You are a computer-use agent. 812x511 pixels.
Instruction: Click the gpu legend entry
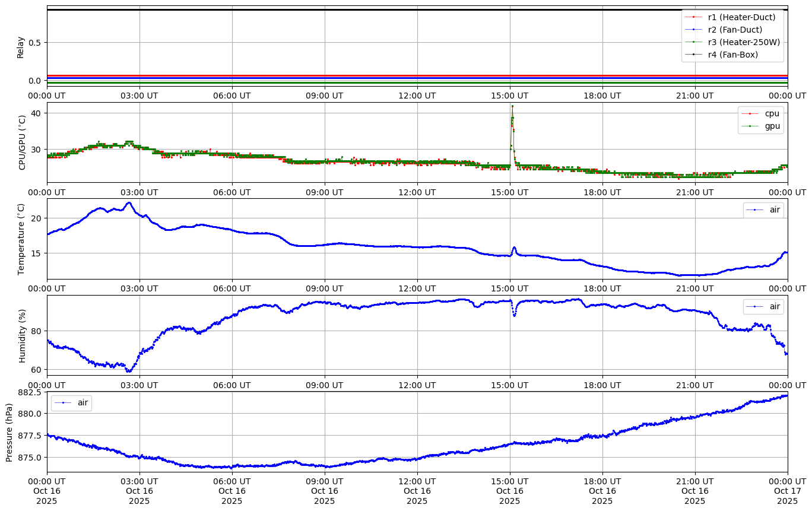coord(772,126)
